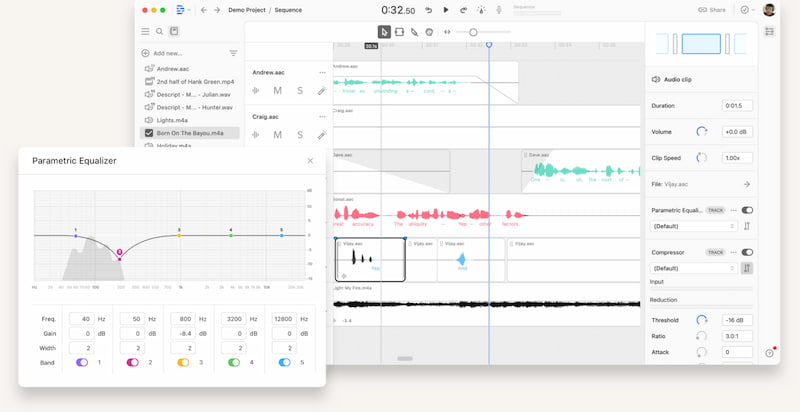Image resolution: width=800 pixels, height=412 pixels.
Task: Open the sync status checkmark dropdown
Action: pos(747,10)
